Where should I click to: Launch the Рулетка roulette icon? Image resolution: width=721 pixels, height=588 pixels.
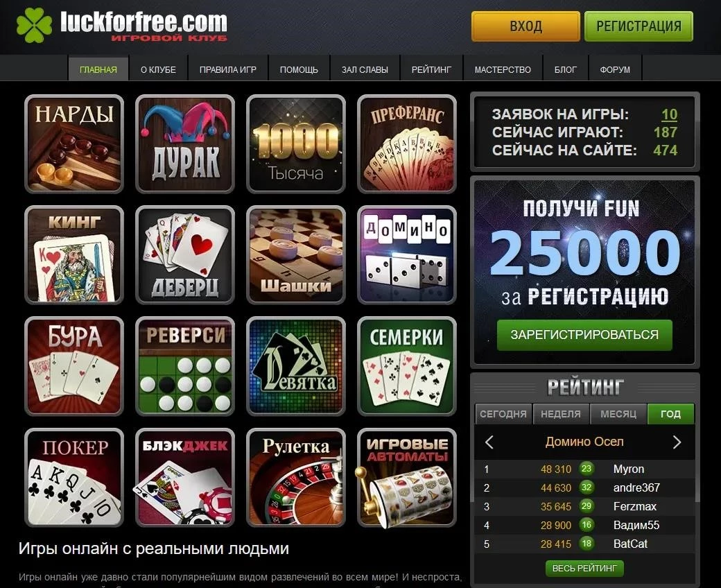[x=295, y=478]
